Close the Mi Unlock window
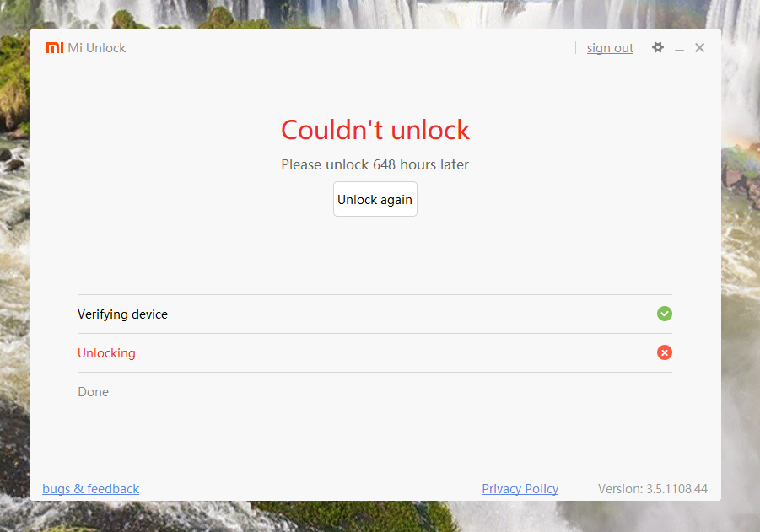Screen dimensions: 760x532 pos(699,47)
